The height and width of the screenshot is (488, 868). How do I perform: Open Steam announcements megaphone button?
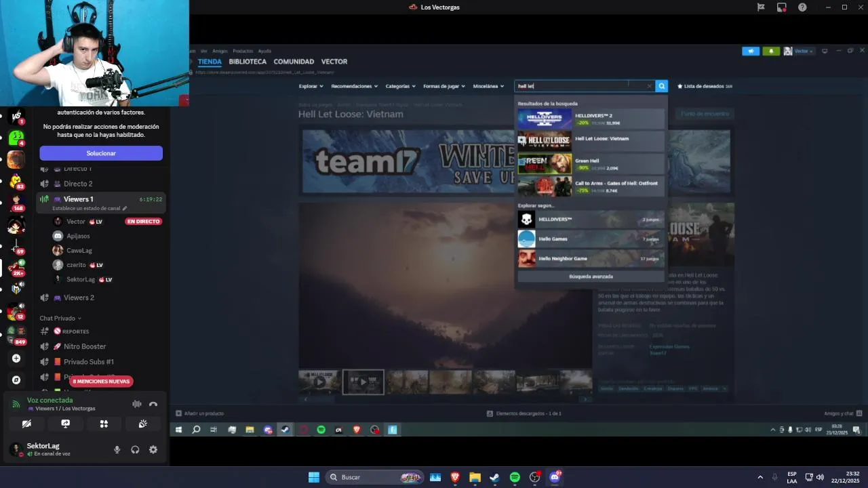pyautogui.click(x=751, y=51)
